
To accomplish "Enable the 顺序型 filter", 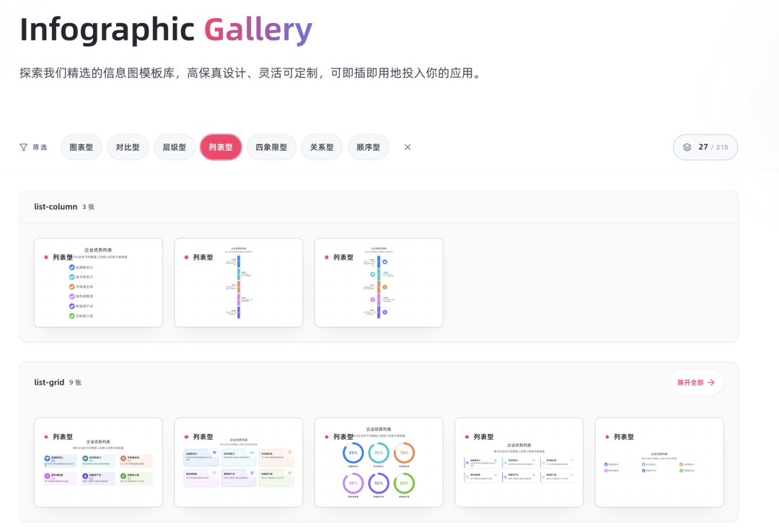I will click(369, 146).
